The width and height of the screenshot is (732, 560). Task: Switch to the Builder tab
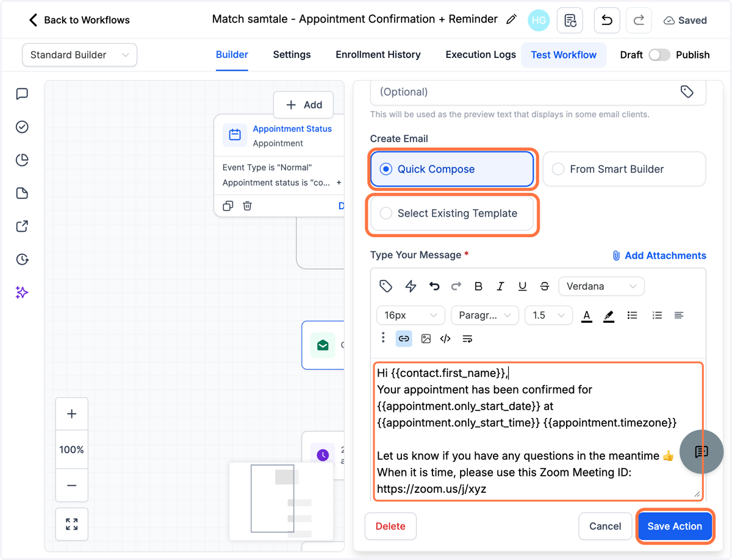click(x=232, y=55)
